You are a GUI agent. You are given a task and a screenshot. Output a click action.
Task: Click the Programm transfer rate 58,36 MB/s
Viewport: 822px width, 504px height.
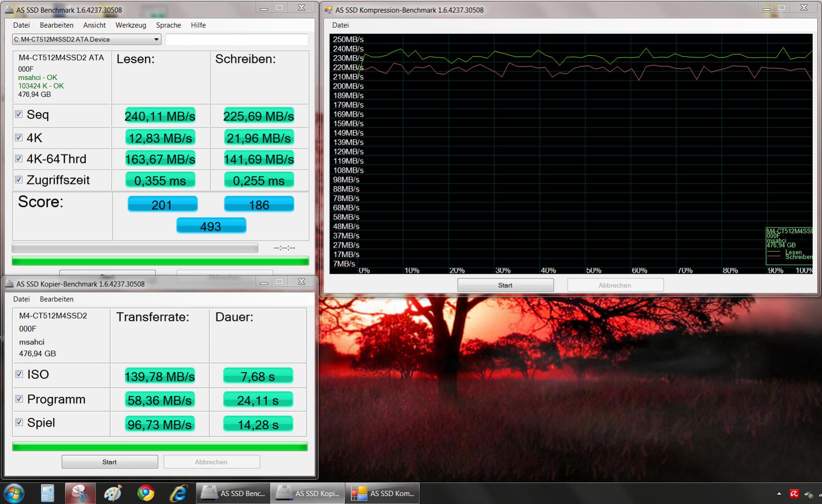[x=160, y=400]
